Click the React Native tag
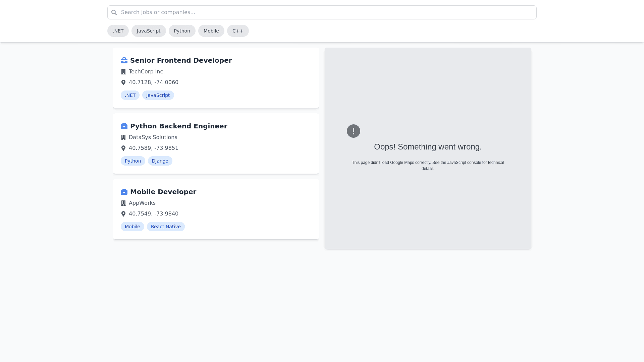Screen dimensions: 644x362 [x=166, y=227]
